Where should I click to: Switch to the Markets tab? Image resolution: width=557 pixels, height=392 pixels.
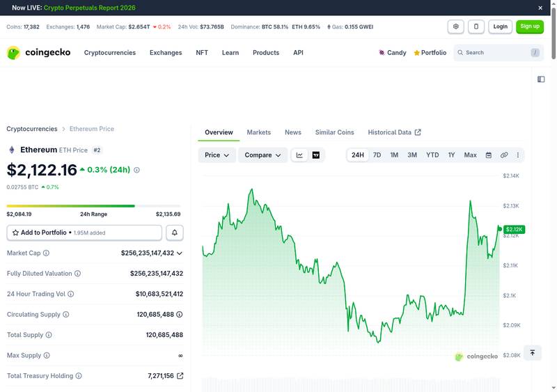(258, 132)
